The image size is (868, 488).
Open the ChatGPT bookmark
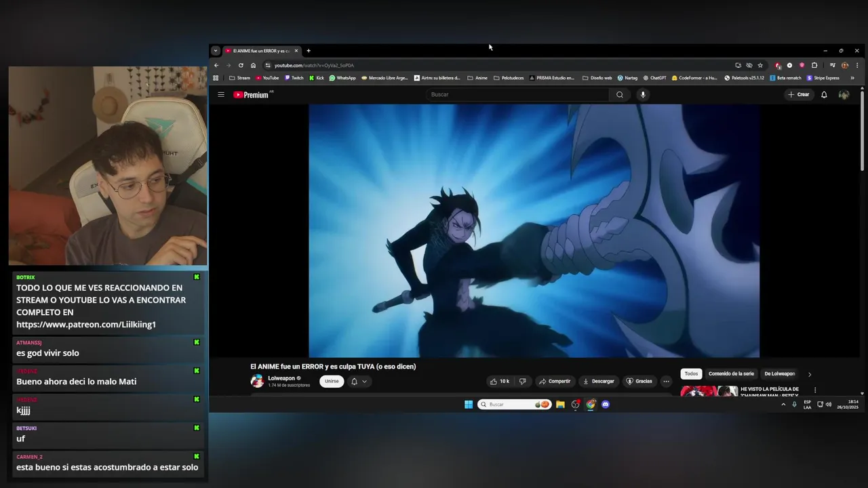(654, 78)
